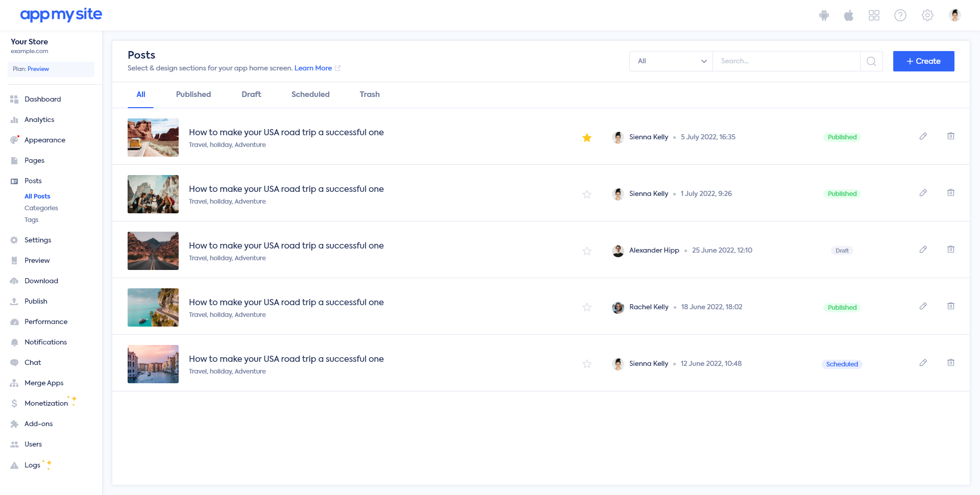
Task: Open Appearance in the sidebar
Action: click(44, 140)
